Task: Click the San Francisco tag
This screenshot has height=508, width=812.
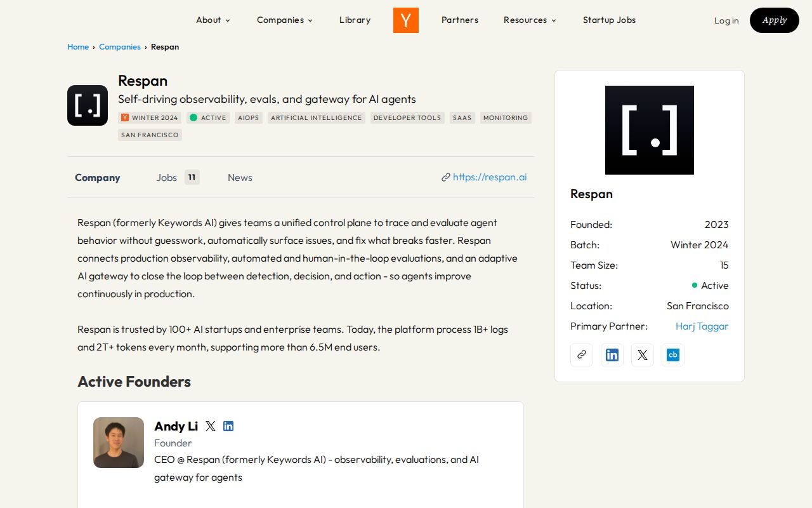Action: (x=150, y=135)
